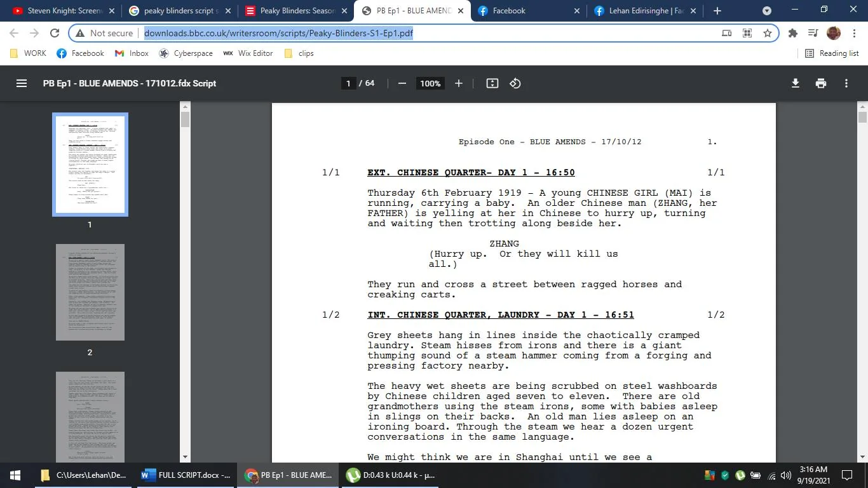This screenshot has height=488, width=868.
Task: Open File Explorer window in taskbar
Action: (x=84, y=475)
